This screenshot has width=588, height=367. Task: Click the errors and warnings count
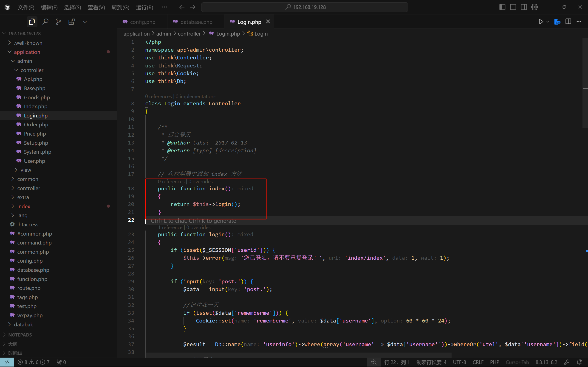click(x=34, y=362)
